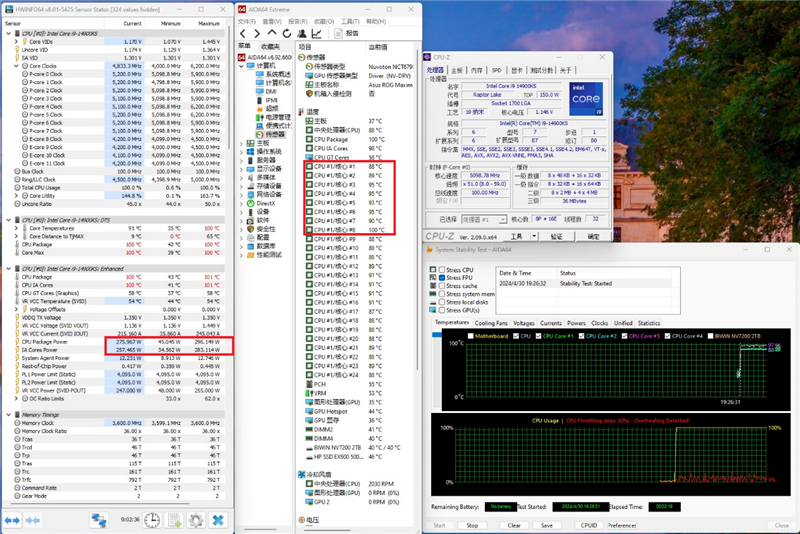Open AIDA64 工具(T) menu

[x=350, y=21]
